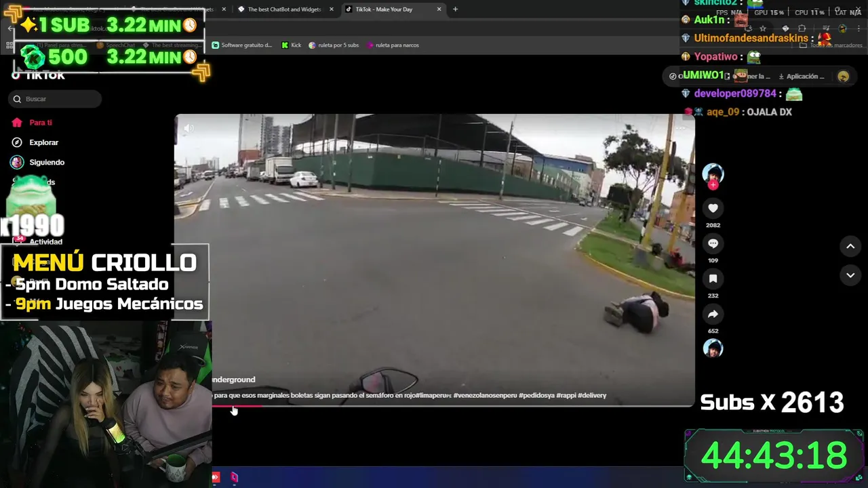The height and width of the screenshot is (488, 868).
Task: Close The best ChatBot and Widgets tab
Action: point(332,9)
